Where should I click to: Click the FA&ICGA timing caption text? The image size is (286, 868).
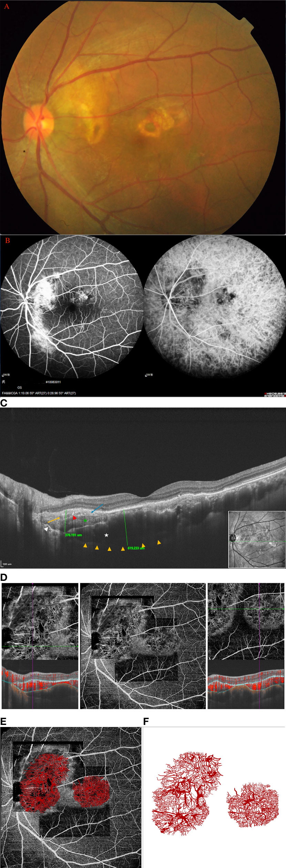coord(39,393)
